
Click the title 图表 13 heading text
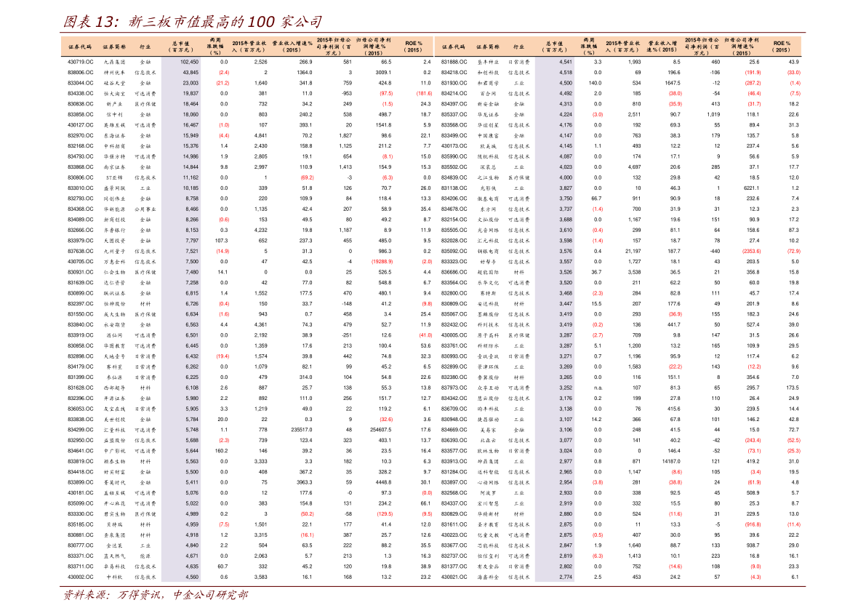(192, 20)
